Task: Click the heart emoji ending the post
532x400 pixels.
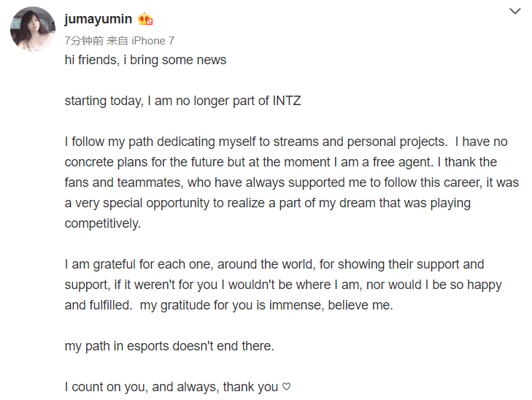Action: point(287,386)
